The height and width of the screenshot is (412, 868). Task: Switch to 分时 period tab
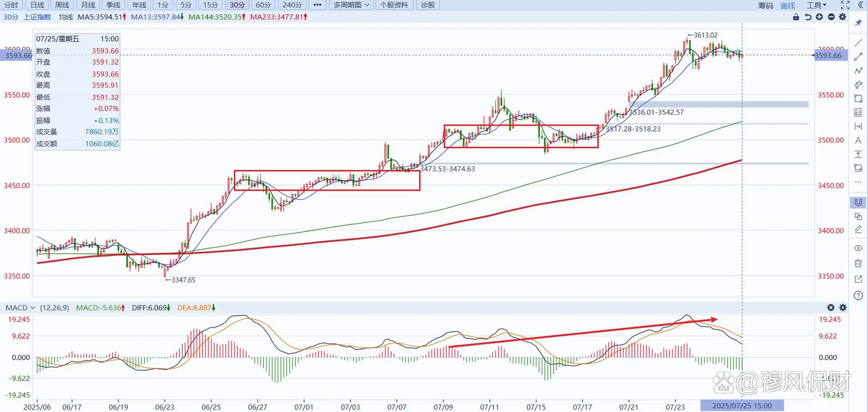(x=11, y=5)
